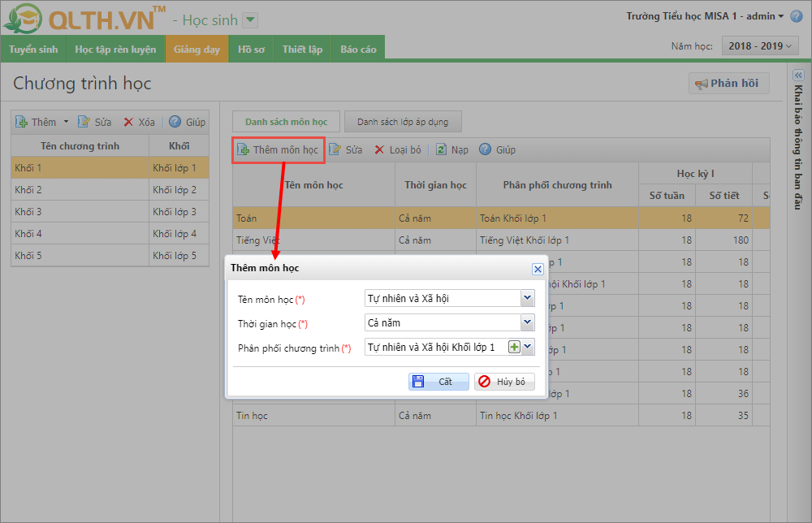Viewport: 812px width, 523px height.
Task: Open the Giảng dạy menu
Action: pyautogui.click(x=197, y=50)
